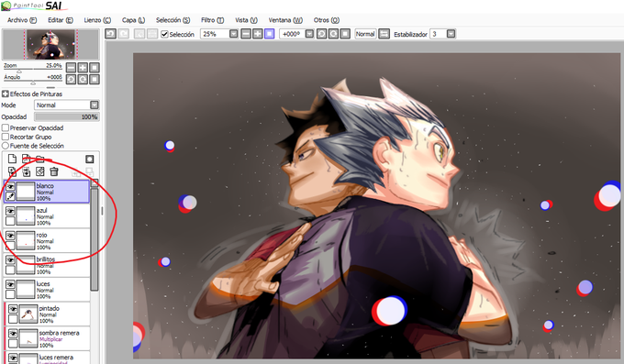The height and width of the screenshot is (364, 624).
Task: Click the pencil icon on blanco layer
Action: [x=10, y=196]
